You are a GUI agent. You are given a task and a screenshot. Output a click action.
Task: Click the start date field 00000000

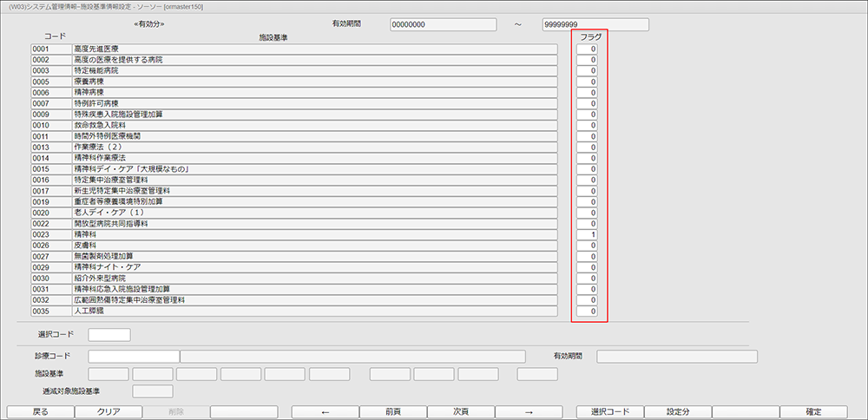coord(431,24)
